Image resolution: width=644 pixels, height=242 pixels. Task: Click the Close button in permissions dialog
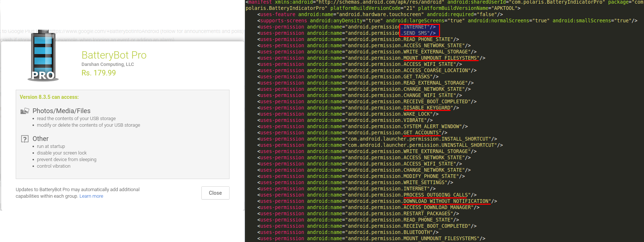(x=215, y=193)
